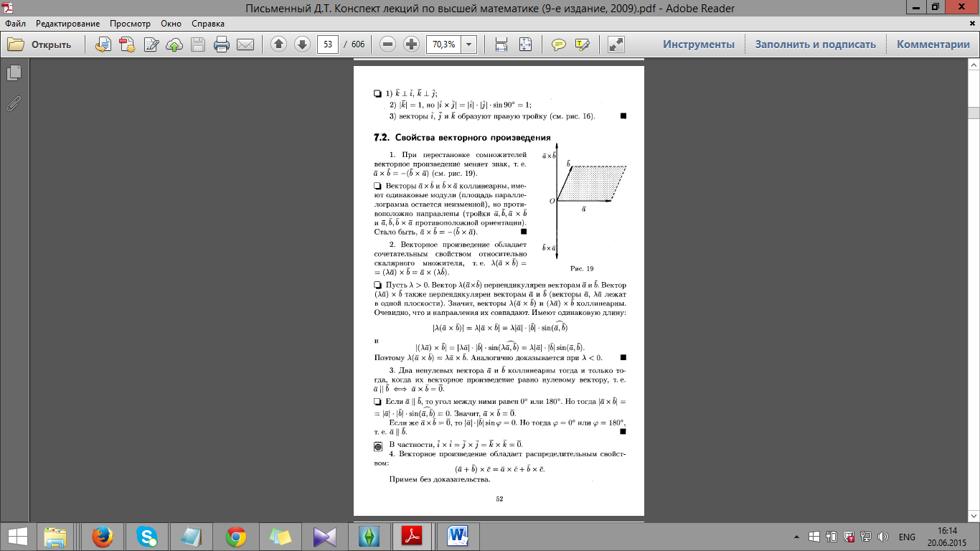Zoom out with the minus button
Image resolution: width=980 pixels, height=551 pixels.
[388, 44]
